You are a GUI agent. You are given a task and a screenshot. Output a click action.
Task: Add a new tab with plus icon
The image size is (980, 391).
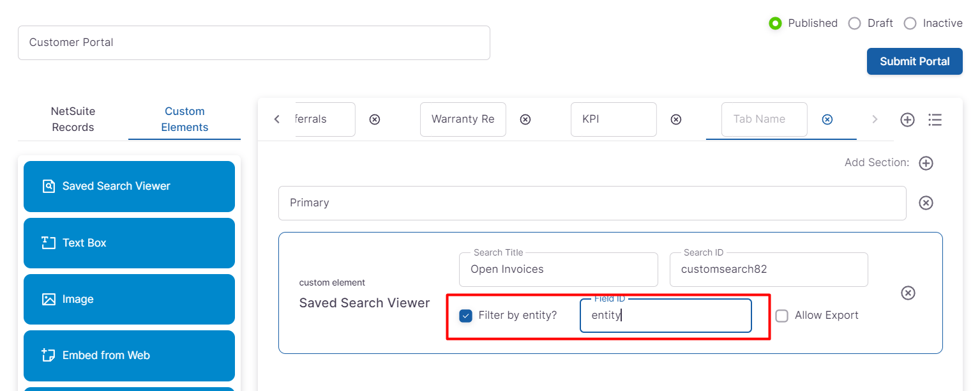(907, 119)
